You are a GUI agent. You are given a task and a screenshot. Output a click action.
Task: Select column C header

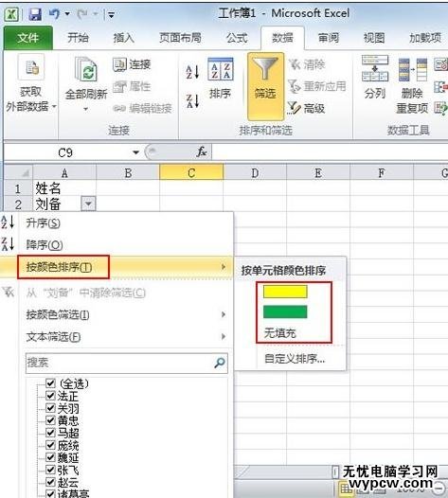click(x=191, y=173)
